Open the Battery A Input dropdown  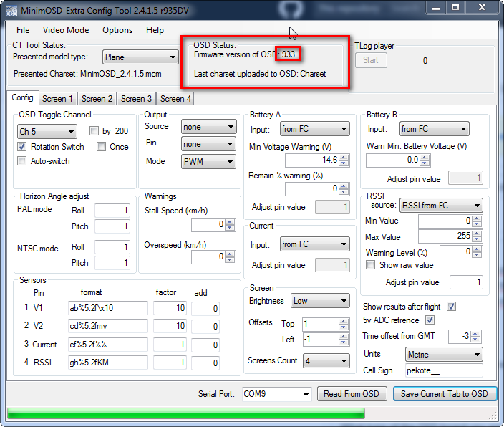point(315,129)
